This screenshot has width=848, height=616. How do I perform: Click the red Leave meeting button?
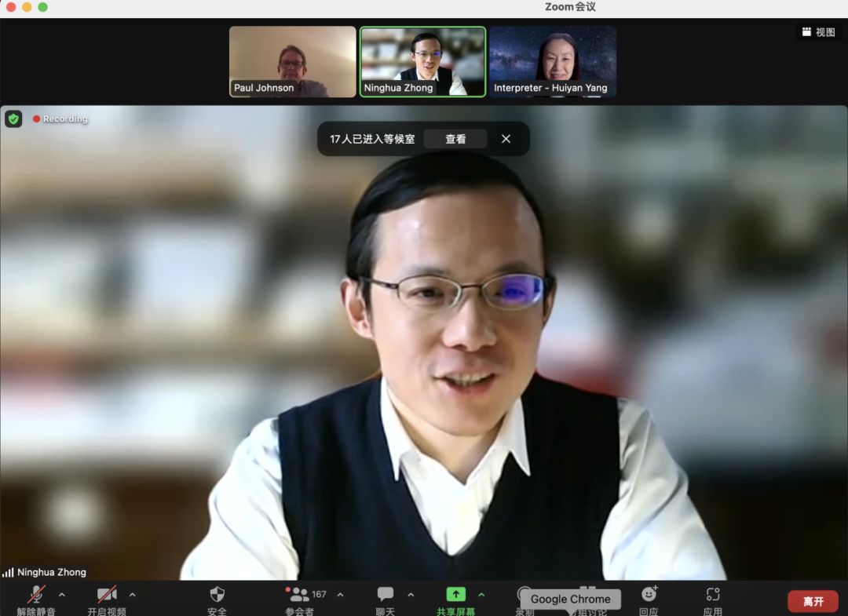[813, 601]
